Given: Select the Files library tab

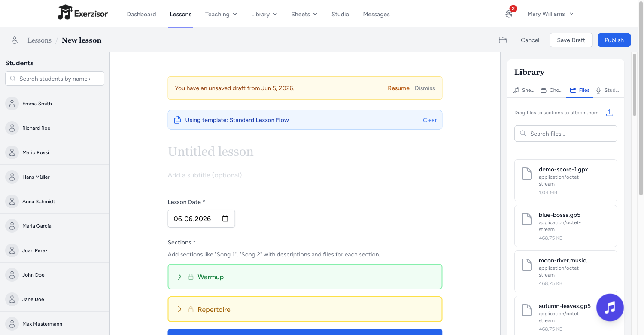Looking at the screenshot, I should pos(580,90).
